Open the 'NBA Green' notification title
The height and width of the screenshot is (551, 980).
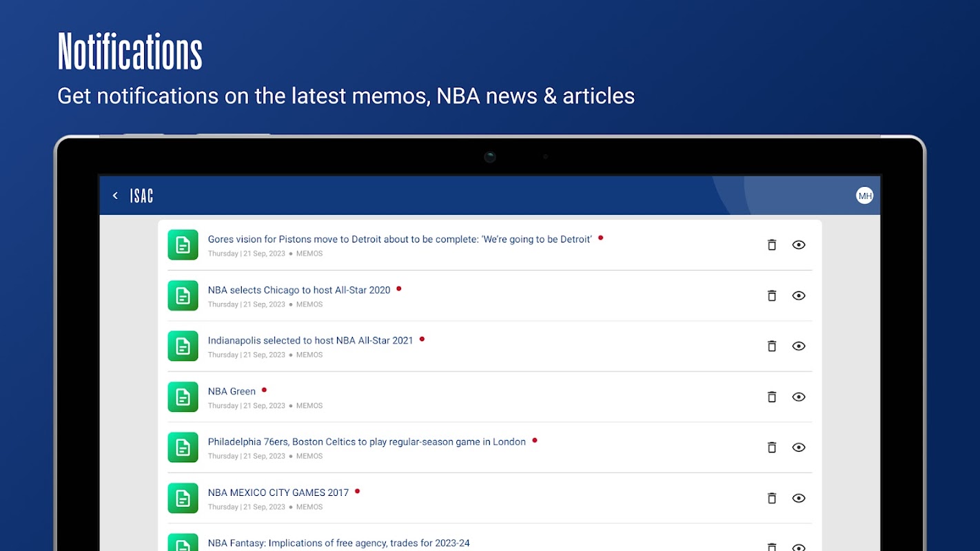tap(232, 391)
